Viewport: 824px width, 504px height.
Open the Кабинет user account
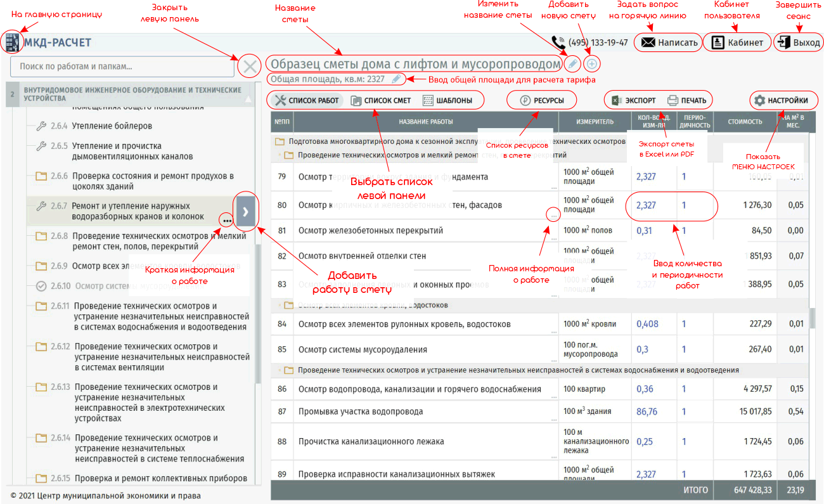(737, 42)
